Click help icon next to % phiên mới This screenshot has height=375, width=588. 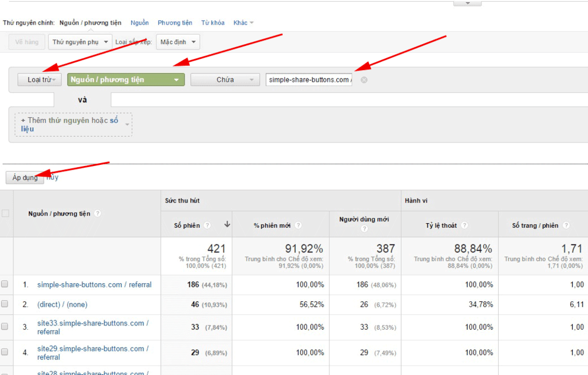[298, 225]
